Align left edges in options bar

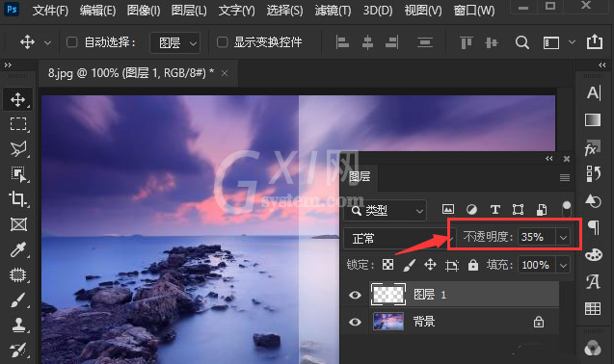pos(342,42)
